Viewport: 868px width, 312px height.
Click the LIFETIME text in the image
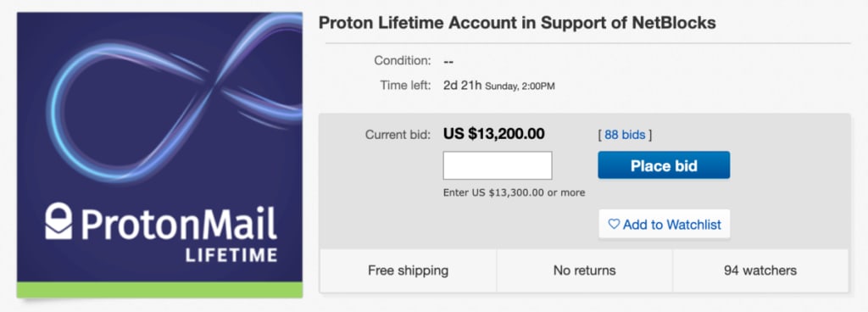(231, 255)
